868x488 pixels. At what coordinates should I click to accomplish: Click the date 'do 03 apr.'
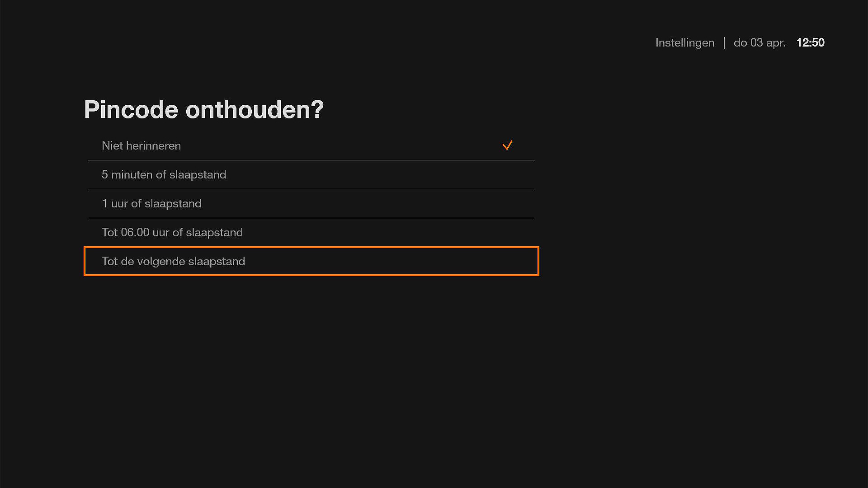[x=759, y=42]
